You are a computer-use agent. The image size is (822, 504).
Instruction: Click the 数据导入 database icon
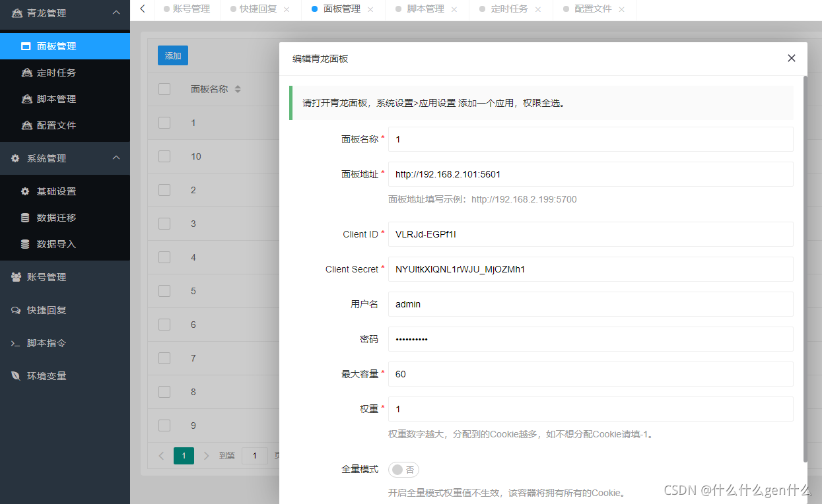coord(25,244)
